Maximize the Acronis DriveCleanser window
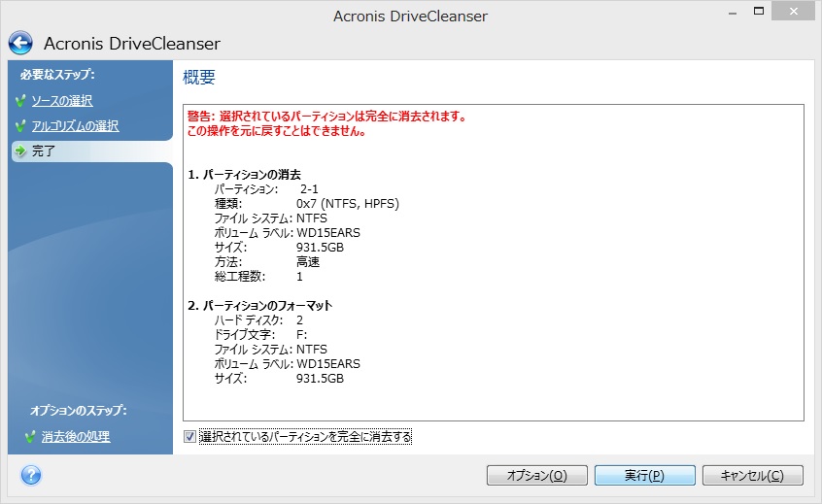 [759, 12]
